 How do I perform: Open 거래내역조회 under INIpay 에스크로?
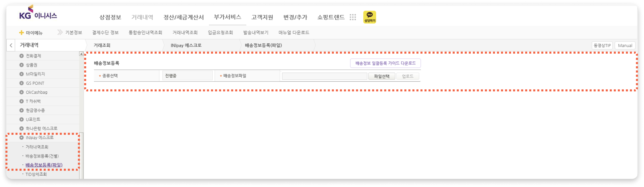tap(37, 147)
